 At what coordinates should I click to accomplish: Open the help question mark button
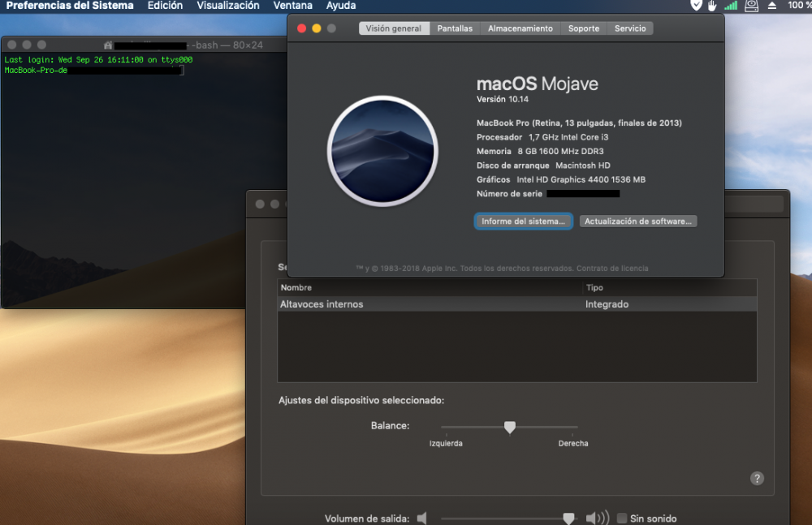pos(757,479)
